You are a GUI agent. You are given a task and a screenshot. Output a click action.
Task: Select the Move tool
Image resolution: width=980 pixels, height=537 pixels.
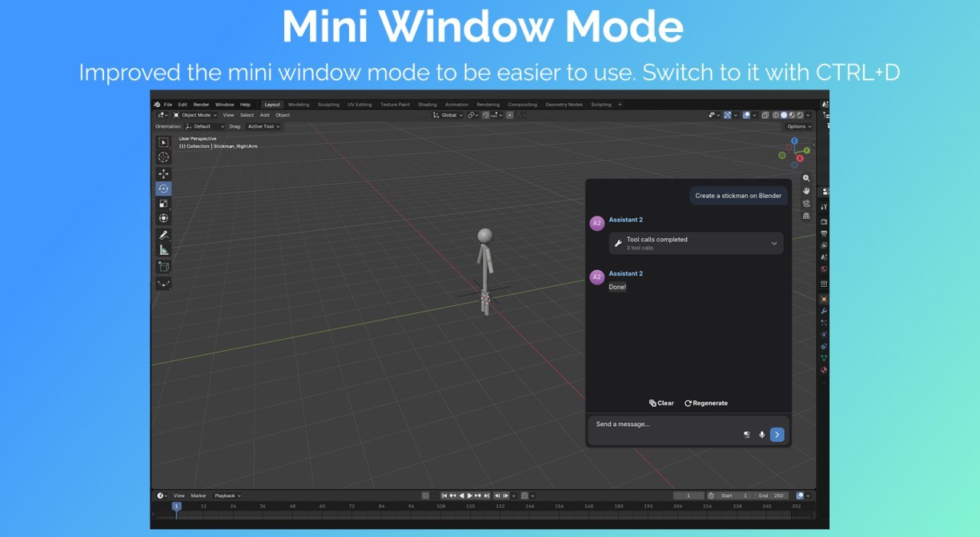163,174
